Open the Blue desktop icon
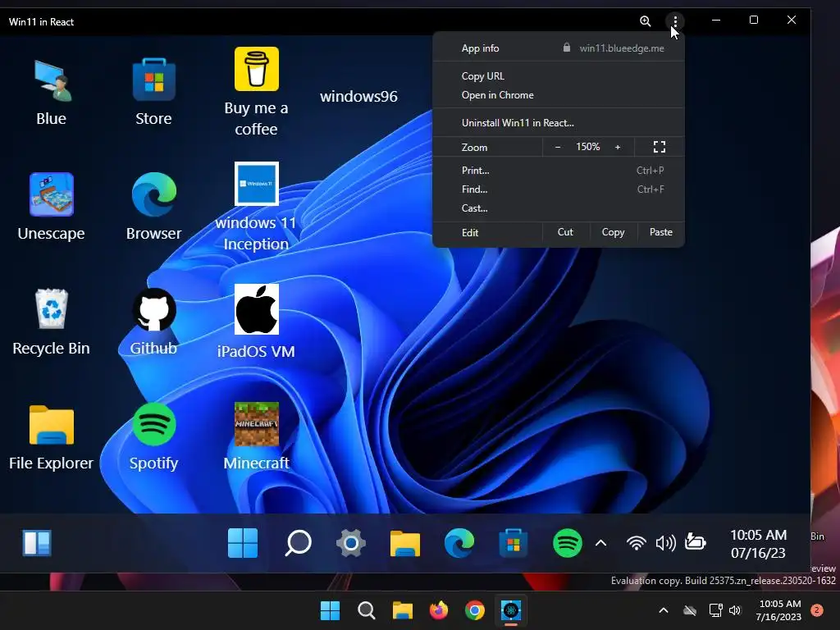 click(52, 92)
